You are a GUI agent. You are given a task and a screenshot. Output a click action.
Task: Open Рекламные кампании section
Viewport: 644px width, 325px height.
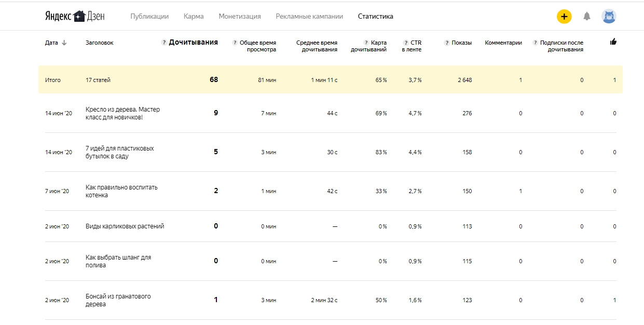(x=309, y=17)
